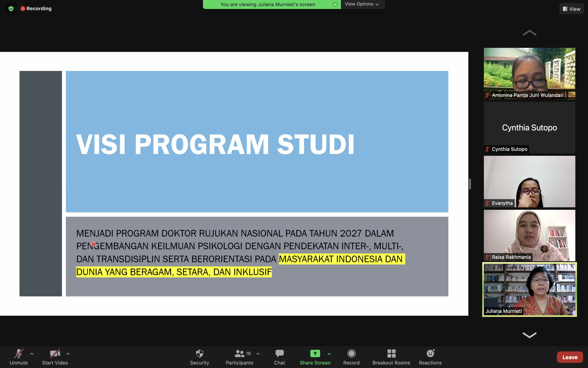This screenshot has height=368, width=588.
Task: Click the gallery panel resize divider handle
Action: click(x=470, y=184)
